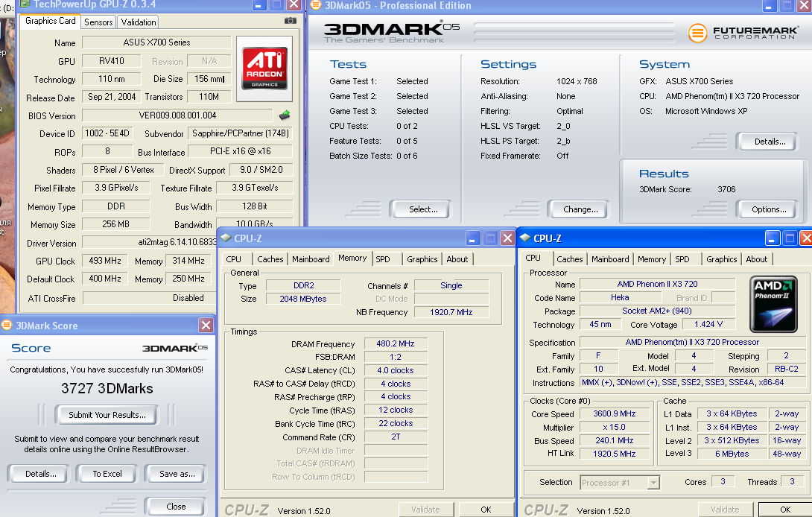Click OK in the CPU-Z Memory window
The height and width of the screenshot is (517, 812).
pos(485,510)
